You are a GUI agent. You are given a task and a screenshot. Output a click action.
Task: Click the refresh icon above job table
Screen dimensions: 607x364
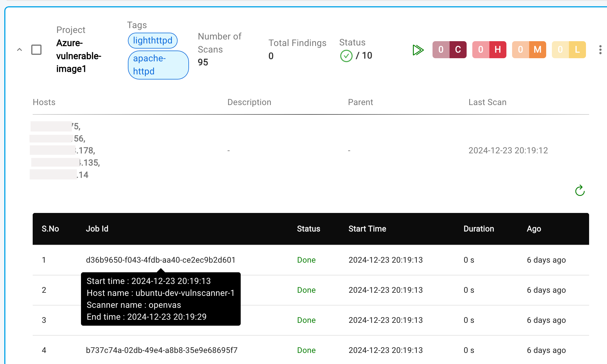pyautogui.click(x=580, y=191)
